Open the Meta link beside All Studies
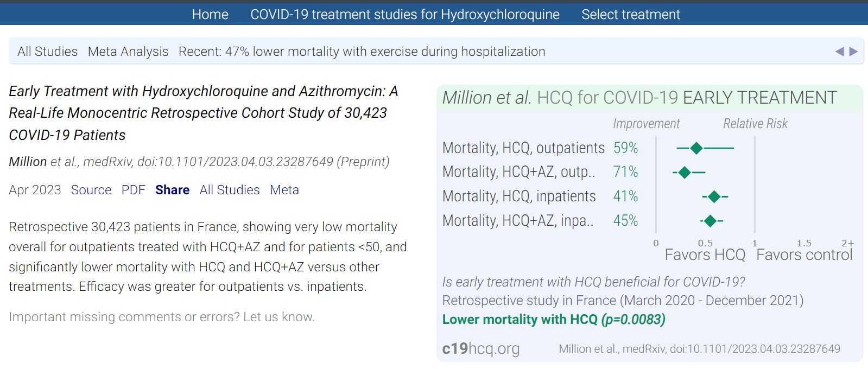This screenshot has height=369, width=868. coord(284,190)
